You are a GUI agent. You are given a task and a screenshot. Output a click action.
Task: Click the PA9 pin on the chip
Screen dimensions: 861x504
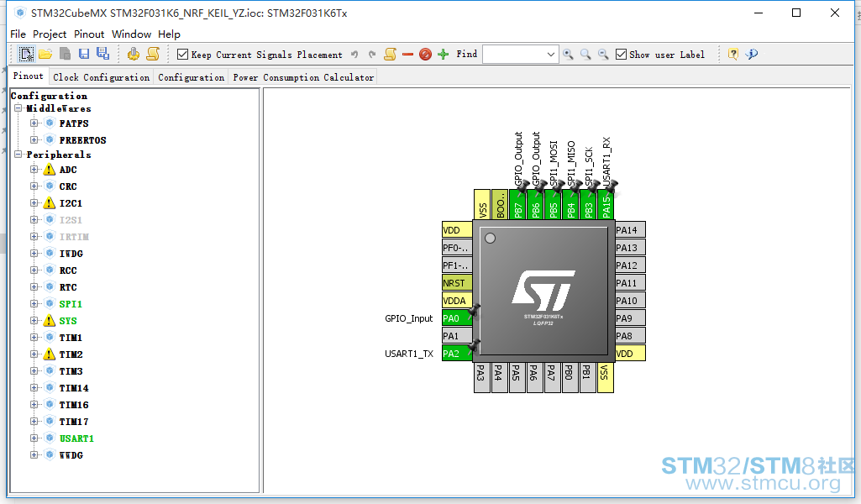[x=630, y=318]
